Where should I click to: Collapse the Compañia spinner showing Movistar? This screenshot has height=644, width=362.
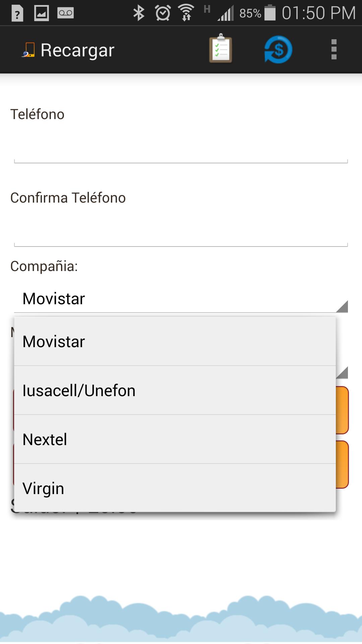[x=181, y=298]
